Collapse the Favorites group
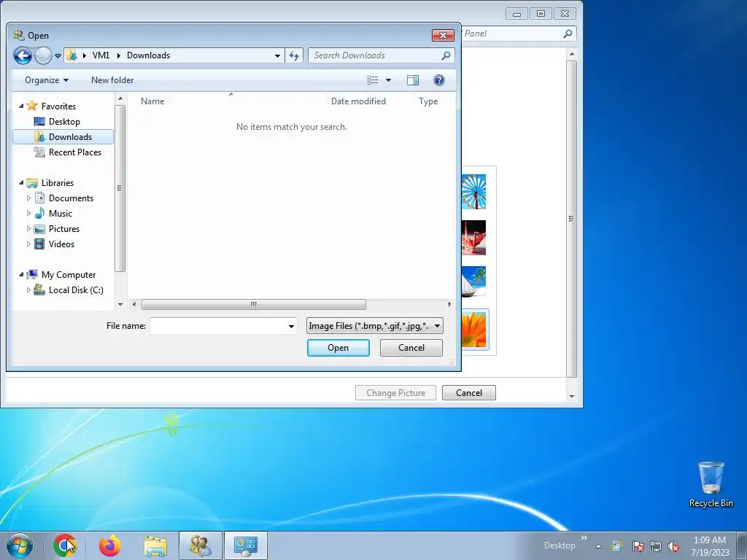 [21, 106]
